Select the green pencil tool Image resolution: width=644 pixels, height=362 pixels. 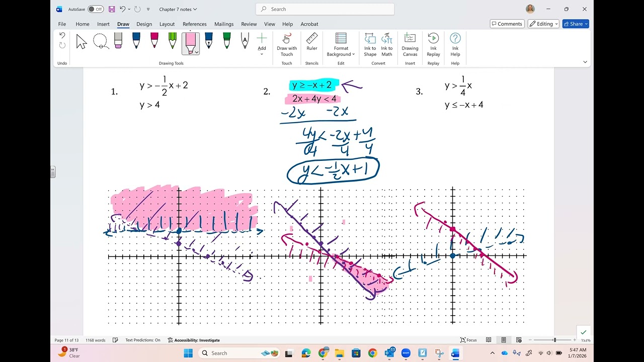[x=173, y=42]
